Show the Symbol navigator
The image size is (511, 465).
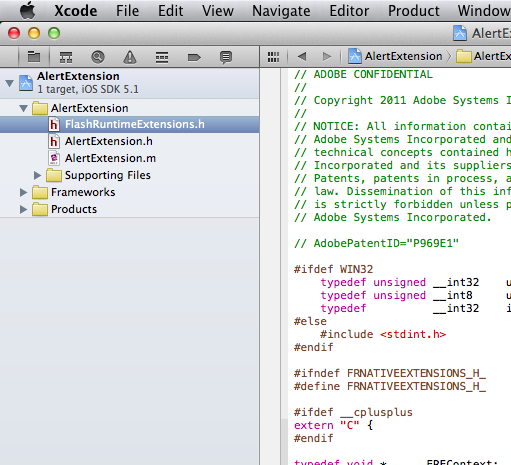pos(66,57)
